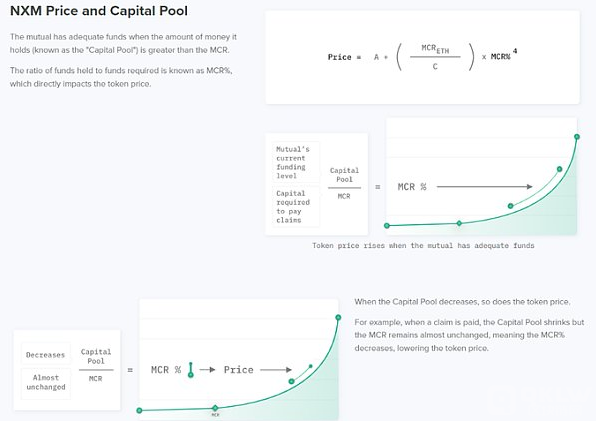
Task: Click the MCR diamond marker on lower curve
Action: [x=215, y=408]
